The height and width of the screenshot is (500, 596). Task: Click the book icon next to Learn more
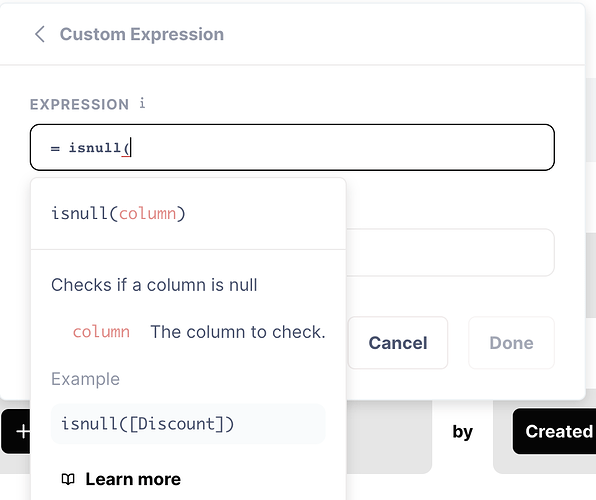pyautogui.click(x=68, y=479)
